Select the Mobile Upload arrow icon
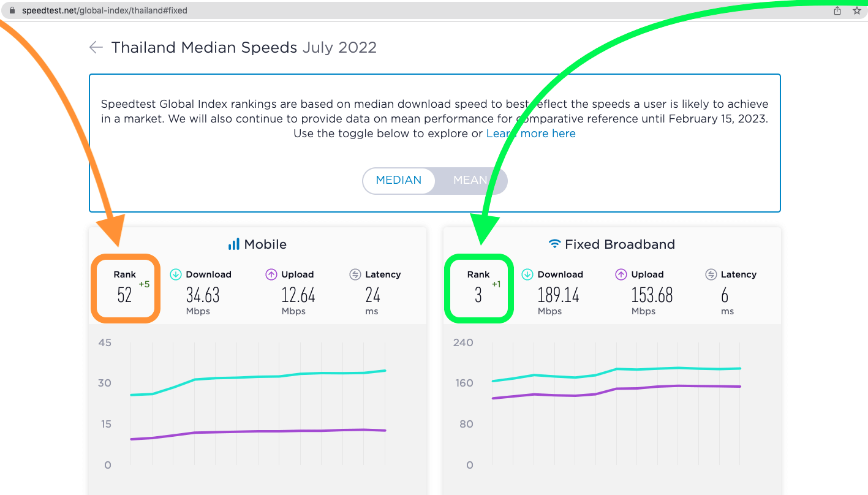 click(271, 274)
